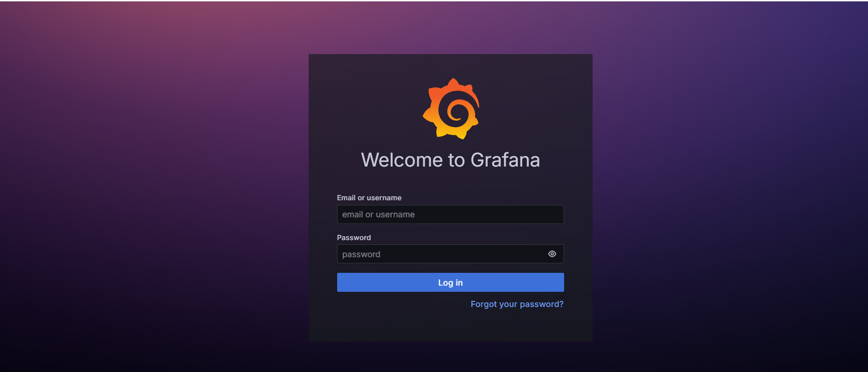The width and height of the screenshot is (868, 372).
Task: Show password with the eye icon
Action: pyautogui.click(x=552, y=254)
